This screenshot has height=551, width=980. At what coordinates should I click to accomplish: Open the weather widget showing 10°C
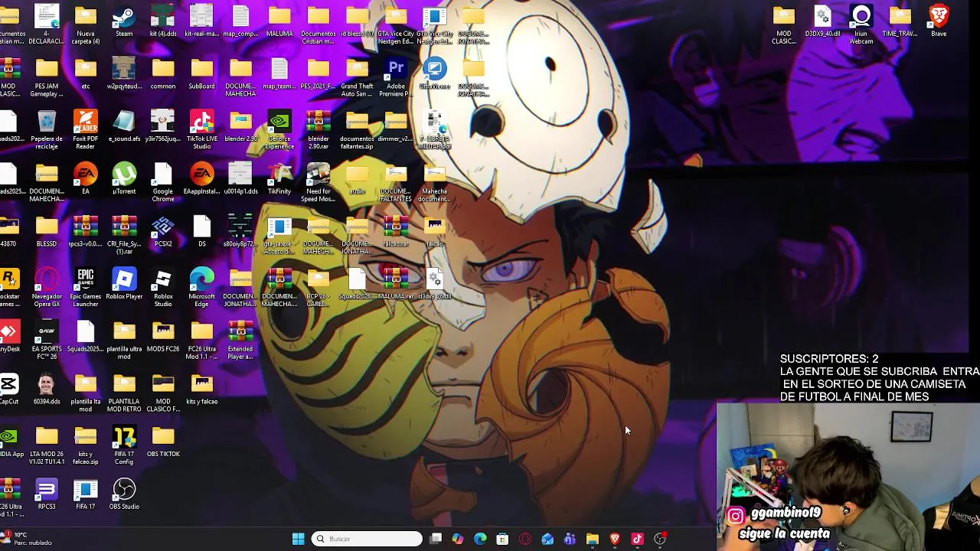pos(28,539)
